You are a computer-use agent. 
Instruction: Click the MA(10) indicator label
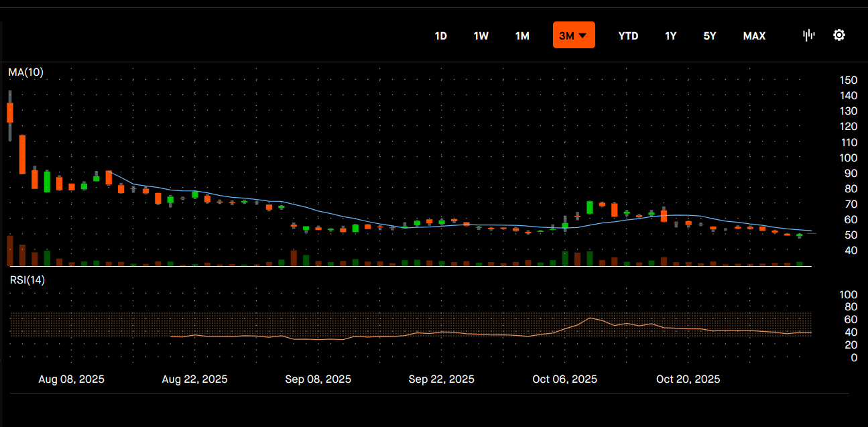[26, 72]
